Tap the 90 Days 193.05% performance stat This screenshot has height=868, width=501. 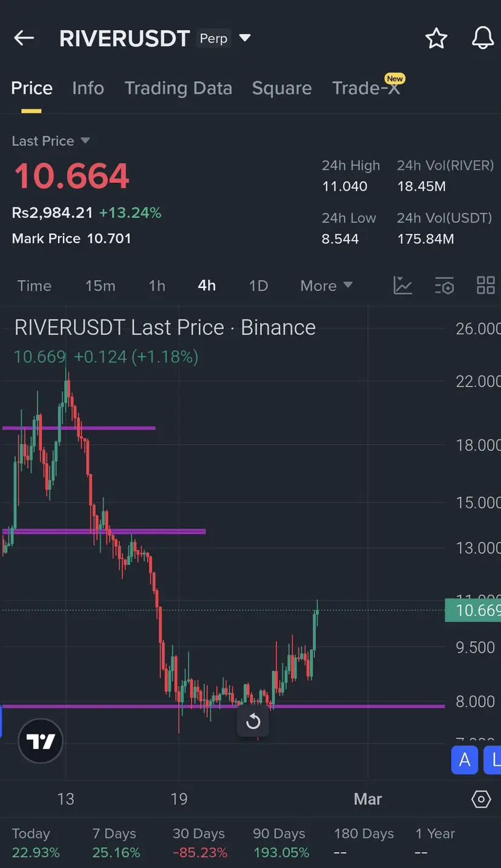[x=281, y=843]
